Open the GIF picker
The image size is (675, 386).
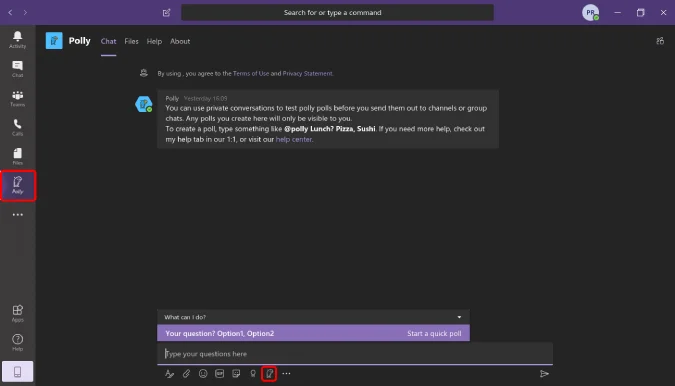[220, 374]
